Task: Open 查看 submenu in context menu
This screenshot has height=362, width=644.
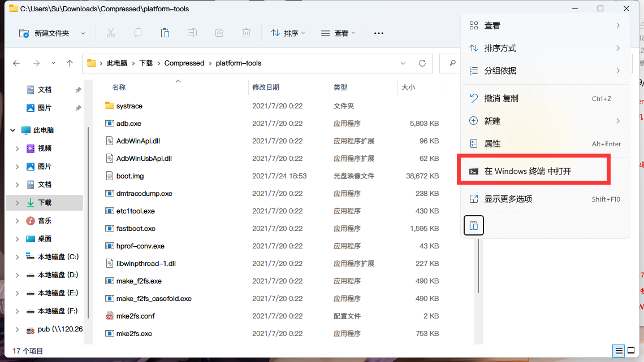Action: click(x=545, y=25)
